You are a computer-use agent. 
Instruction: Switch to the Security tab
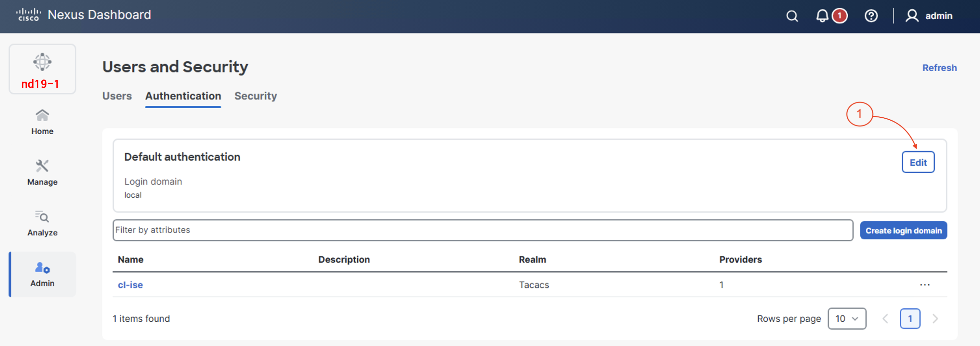tap(255, 96)
